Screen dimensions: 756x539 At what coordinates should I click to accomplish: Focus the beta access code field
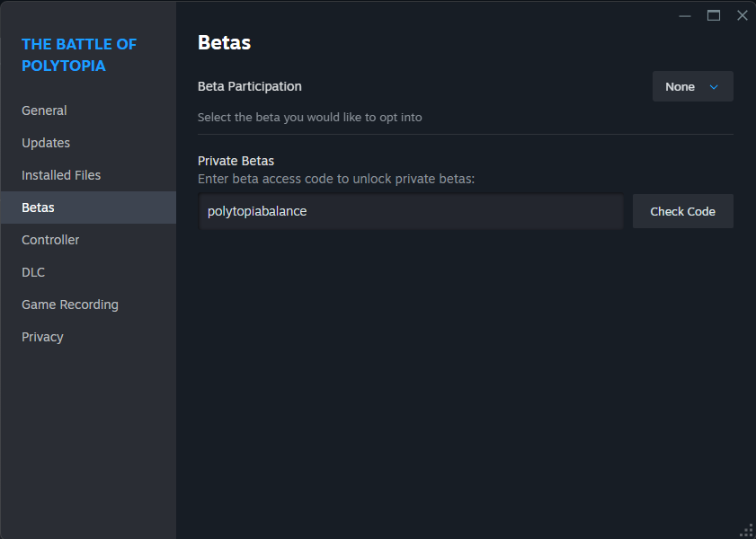pyautogui.click(x=411, y=211)
